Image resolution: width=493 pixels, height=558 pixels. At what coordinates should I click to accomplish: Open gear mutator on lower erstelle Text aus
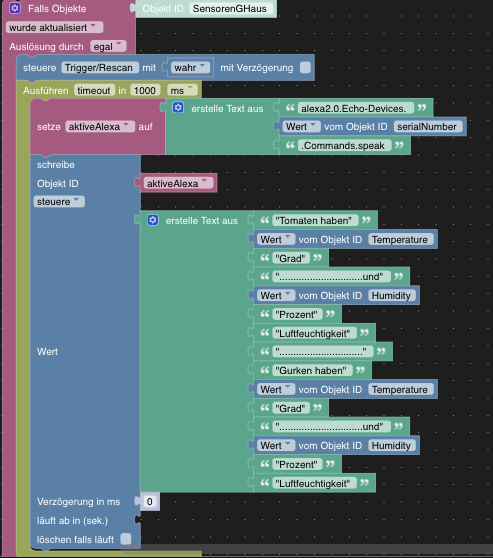153,220
